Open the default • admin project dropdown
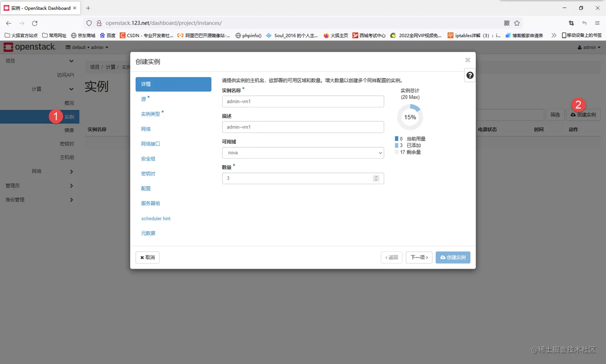 pos(87,47)
